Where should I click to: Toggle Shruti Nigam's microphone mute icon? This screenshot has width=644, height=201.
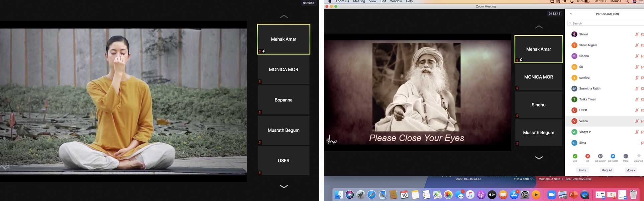637,45
